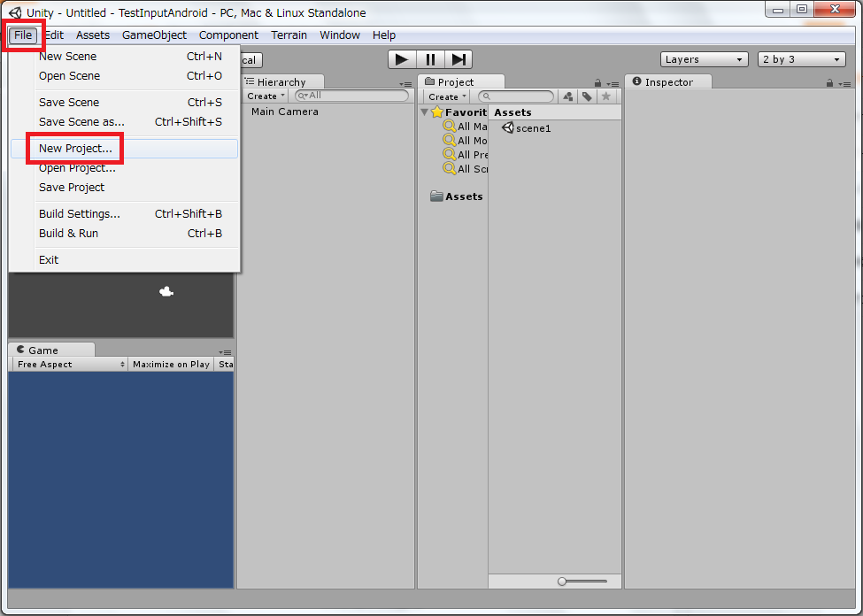Viewport: 863px width, 616px height.
Task: Toggle the Inspector panel lock icon
Action: coord(829,83)
